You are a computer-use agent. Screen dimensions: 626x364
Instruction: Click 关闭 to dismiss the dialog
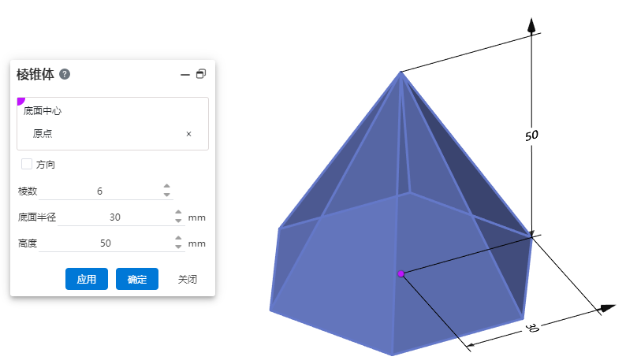coord(187,279)
